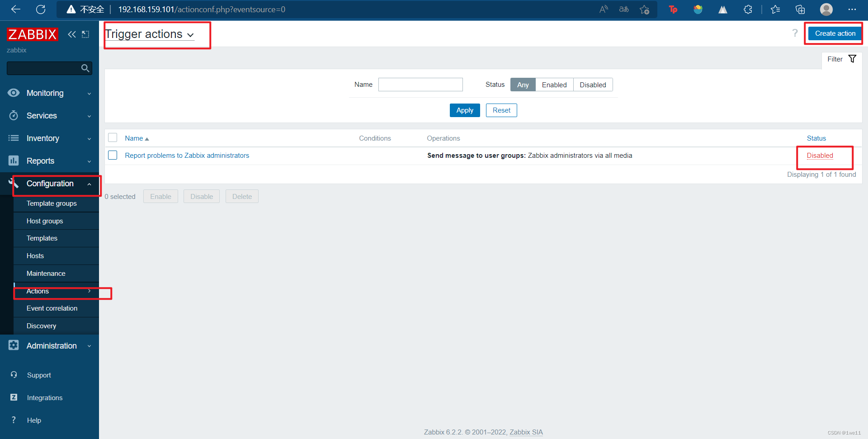The image size is (868, 439).
Task: Click the Support link in the sidebar
Action: pos(39,375)
